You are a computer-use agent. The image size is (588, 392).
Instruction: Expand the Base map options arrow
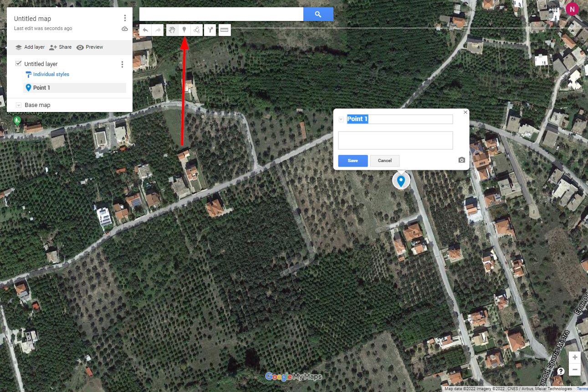point(19,105)
